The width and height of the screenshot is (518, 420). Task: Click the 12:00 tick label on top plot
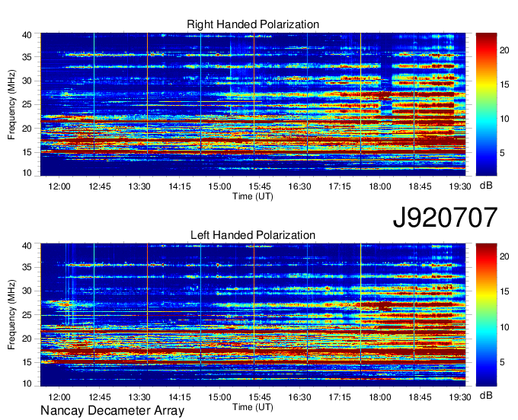tap(59, 186)
